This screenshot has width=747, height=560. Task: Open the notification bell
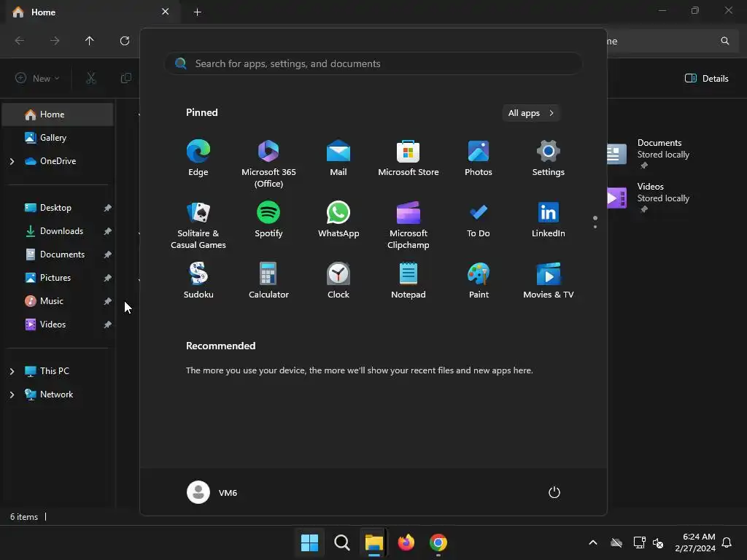pyautogui.click(x=727, y=542)
